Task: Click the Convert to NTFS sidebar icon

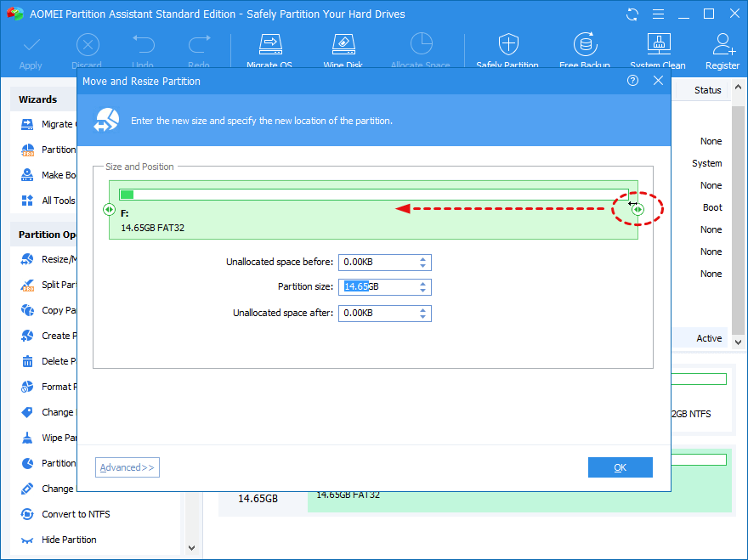Action: pyautogui.click(x=27, y=514)
